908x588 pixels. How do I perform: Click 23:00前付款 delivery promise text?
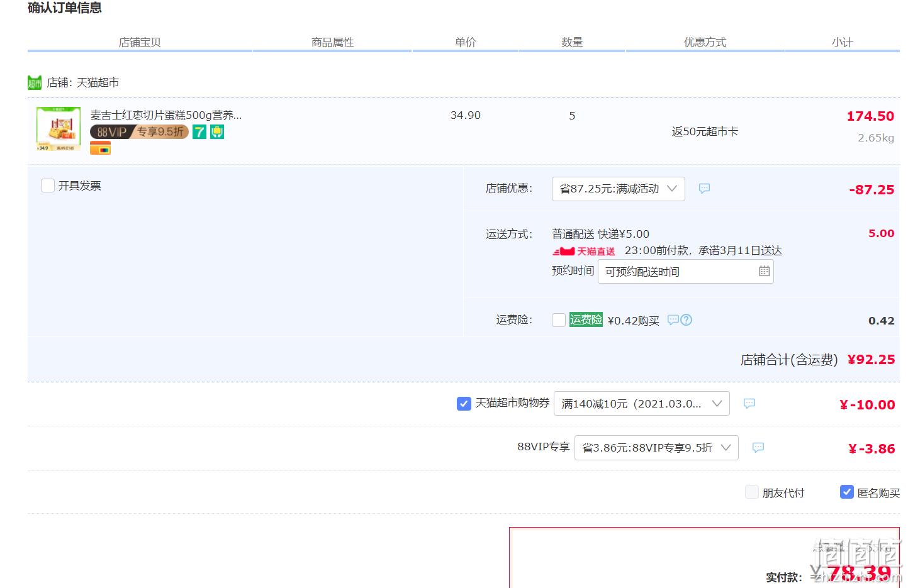pyautogui.click(x=703, y=251)
